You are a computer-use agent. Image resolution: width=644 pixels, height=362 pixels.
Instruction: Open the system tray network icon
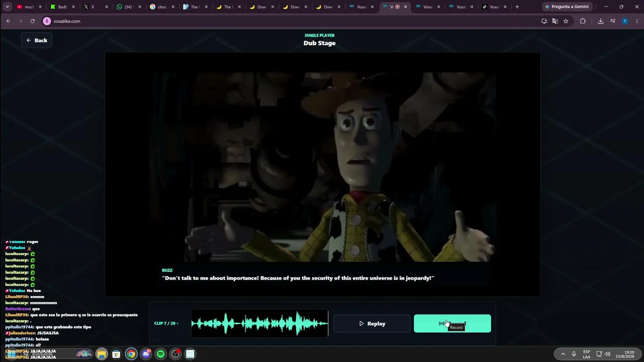coord(599,354)
